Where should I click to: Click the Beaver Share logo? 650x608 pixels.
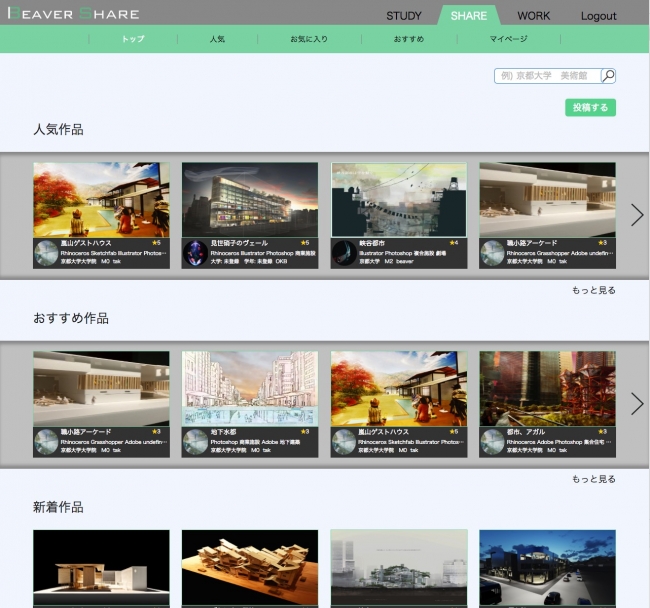pyautogui.click(x=71, y=14)
